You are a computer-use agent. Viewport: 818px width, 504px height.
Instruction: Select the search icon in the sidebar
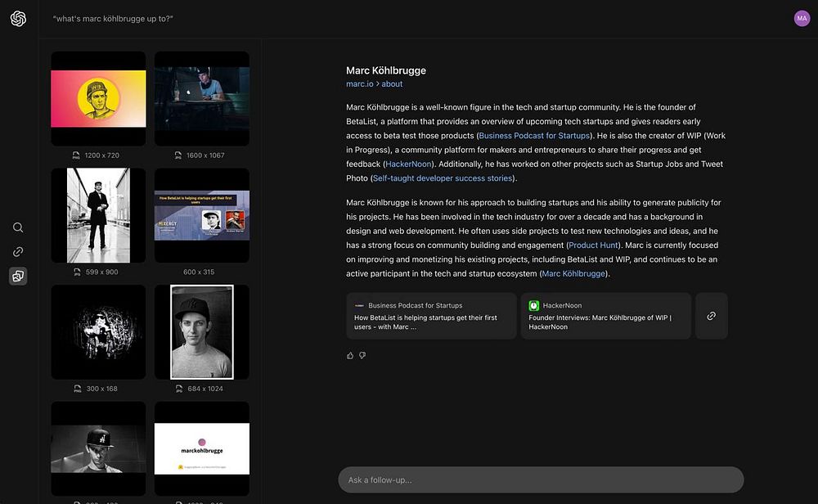(18, 227)
